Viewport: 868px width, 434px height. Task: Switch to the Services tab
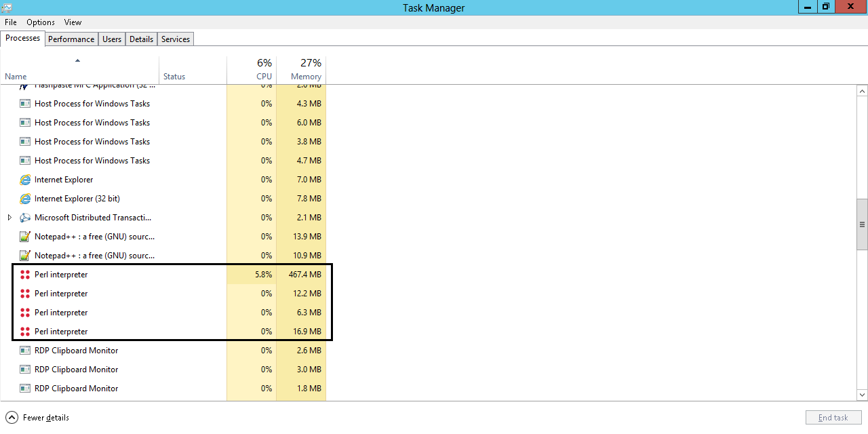click(x=175, y=39)
